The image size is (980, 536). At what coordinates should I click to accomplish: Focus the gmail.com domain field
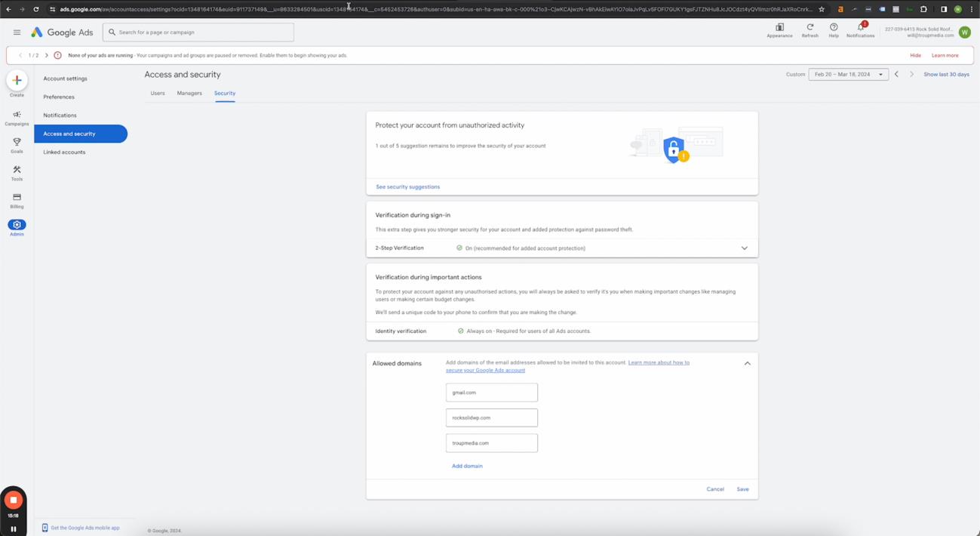[x=492, y=393]
